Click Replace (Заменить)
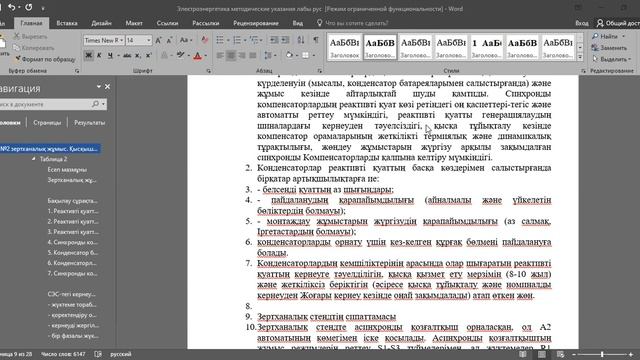 pos(609,48)
